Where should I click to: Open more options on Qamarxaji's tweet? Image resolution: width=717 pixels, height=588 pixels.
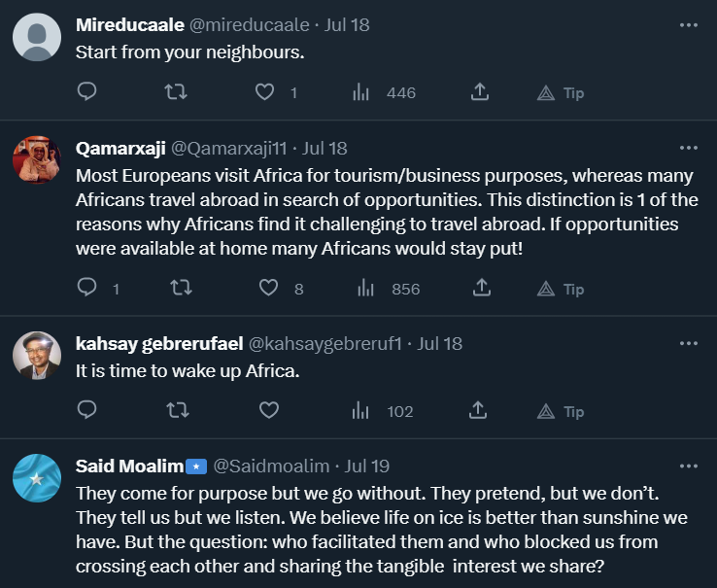pyautogui.click(x=689, y=148)
